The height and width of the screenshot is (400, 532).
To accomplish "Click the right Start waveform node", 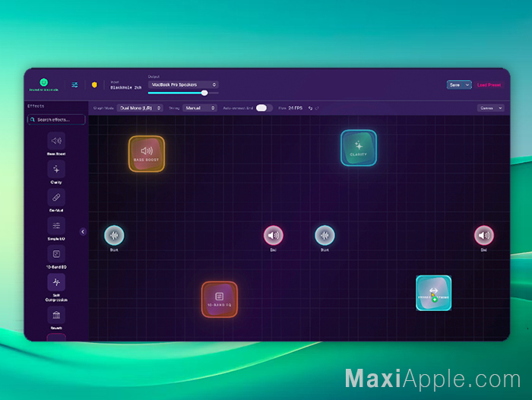I will click(x=325, y=235).
